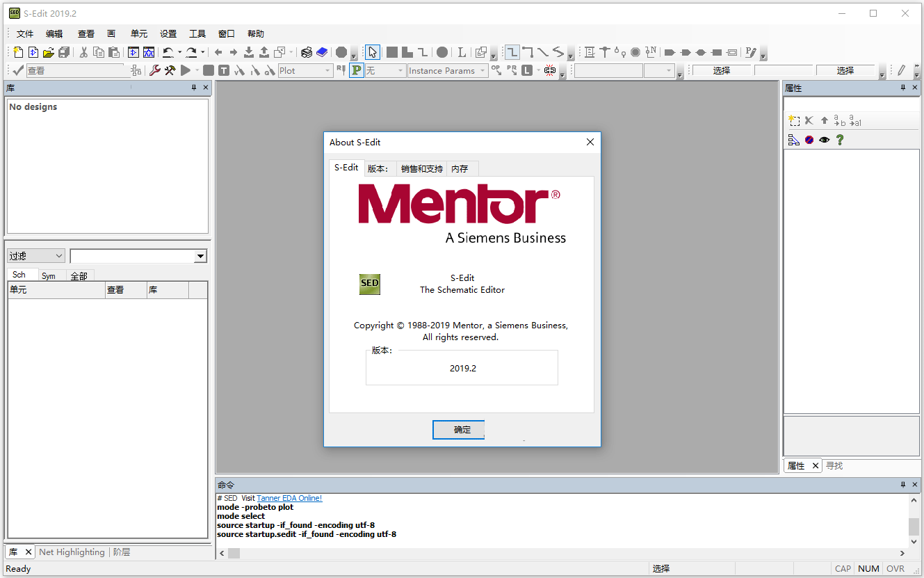This screenshot has height=578, width=924.
Task: Undo the last action
Action: [x=168, y=52]
